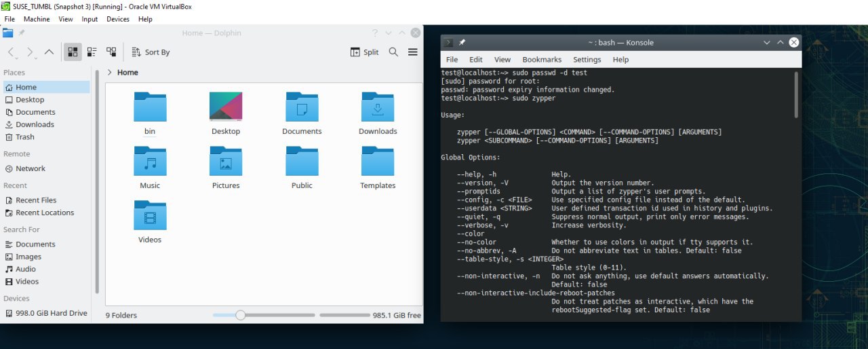The height and width of the screenshot is (349, 868).
Task: Click '9 Folders' status bar text
Action: [x=121, y=315]
